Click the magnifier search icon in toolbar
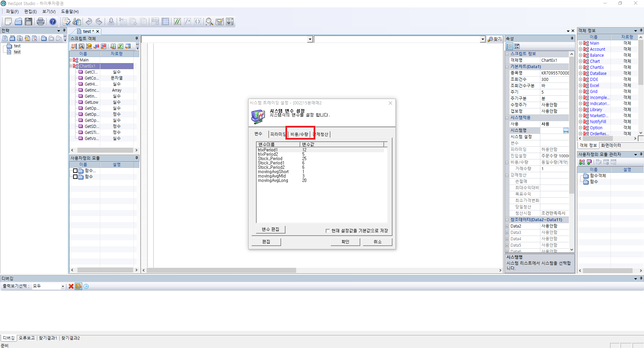Viewport: 644px width, 348px height. (x=209, y=22)
